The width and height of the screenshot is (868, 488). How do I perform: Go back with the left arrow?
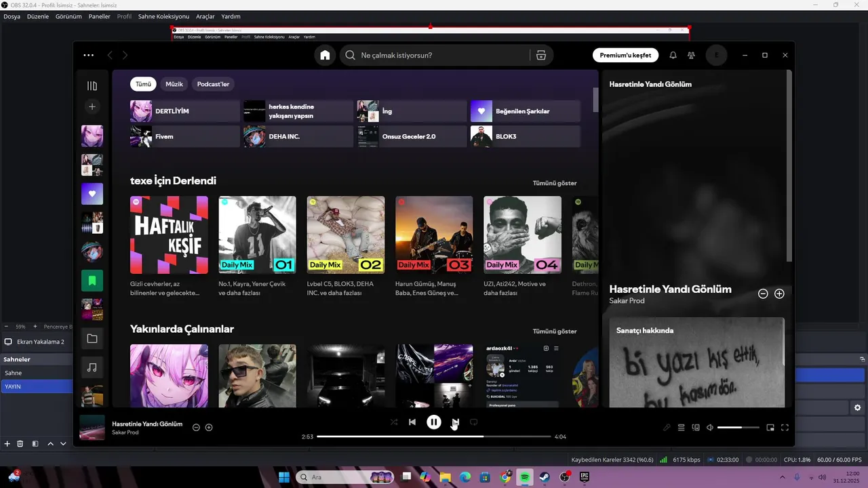click(110, 56)
